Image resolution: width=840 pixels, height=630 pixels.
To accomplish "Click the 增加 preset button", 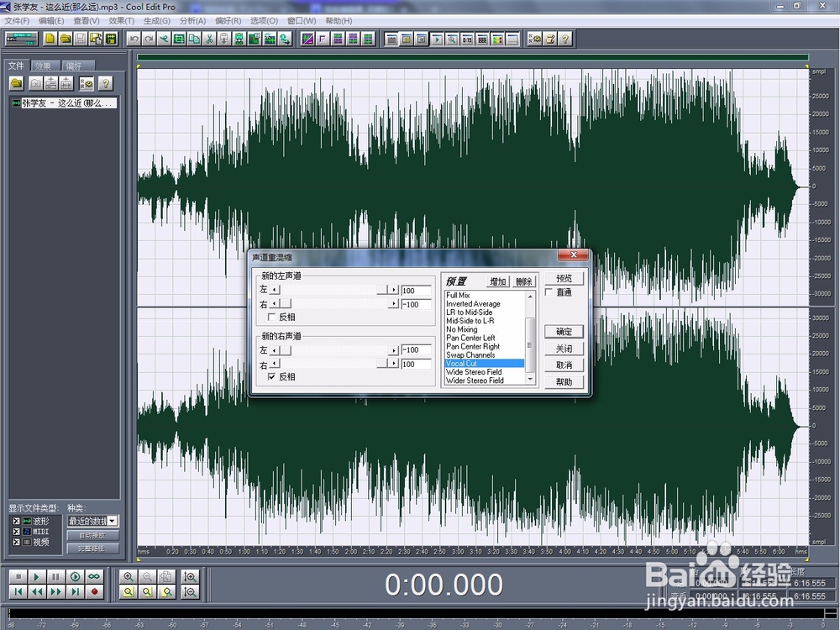I will coord(497,281).
